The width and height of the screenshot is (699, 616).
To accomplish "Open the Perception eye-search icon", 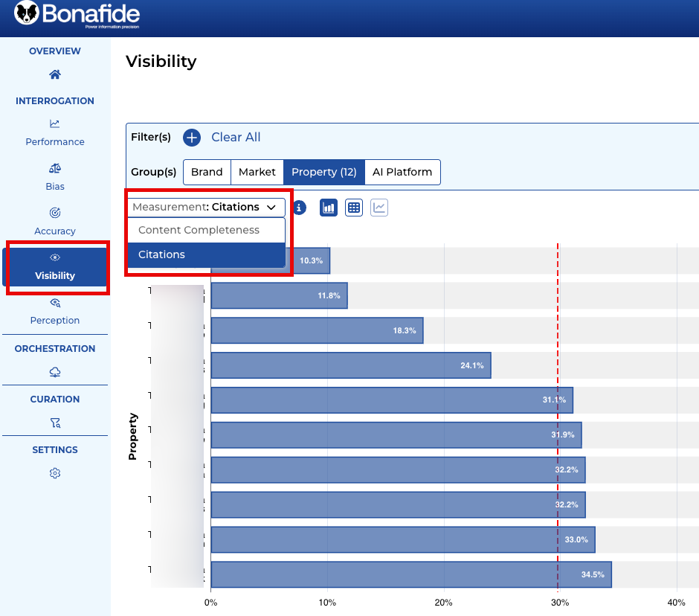I will 54,303.
